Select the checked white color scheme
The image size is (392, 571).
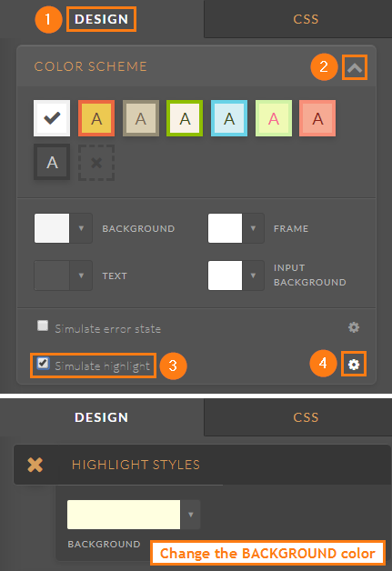pos(52,118)
